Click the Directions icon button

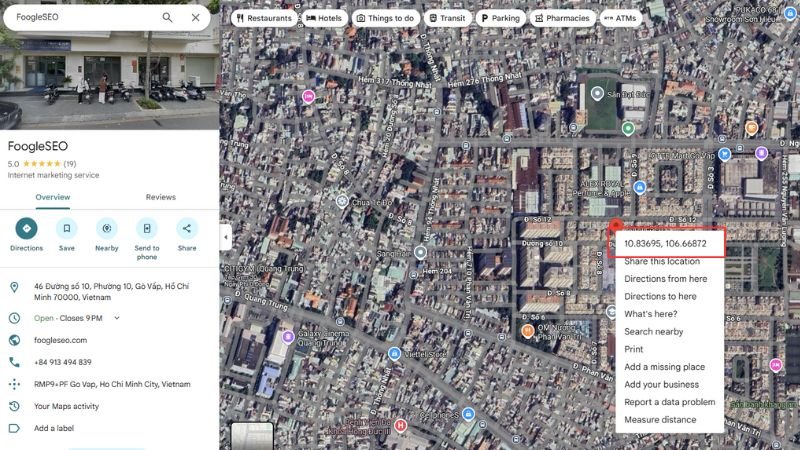click(x=27, y=228)
